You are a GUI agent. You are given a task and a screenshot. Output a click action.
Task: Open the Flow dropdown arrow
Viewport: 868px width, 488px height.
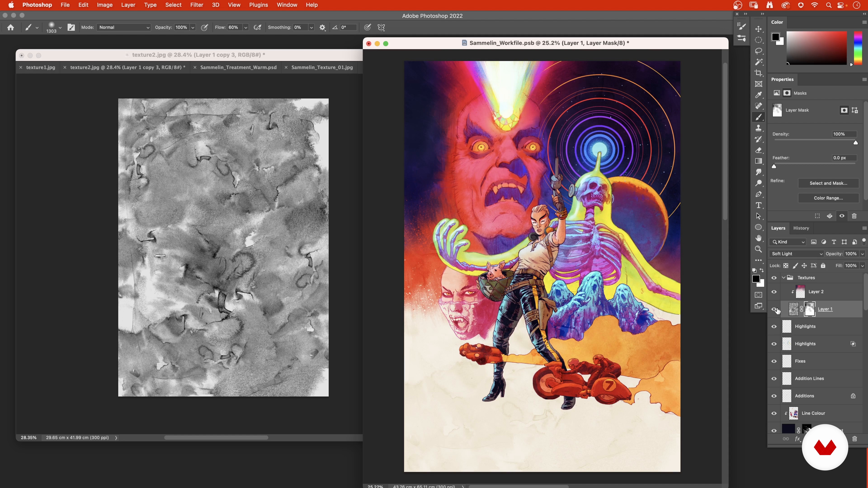[x=246, y=28]
